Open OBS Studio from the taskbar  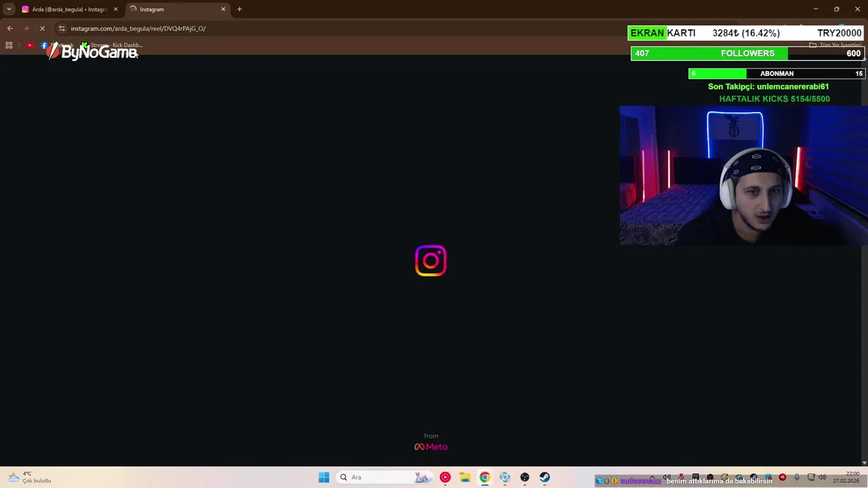(x=524, y=477)
